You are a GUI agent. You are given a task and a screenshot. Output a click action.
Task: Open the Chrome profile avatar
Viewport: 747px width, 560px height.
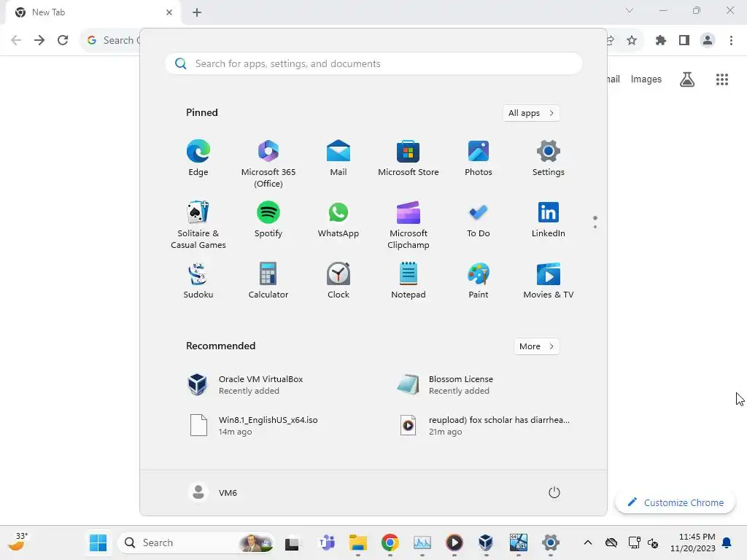click(x=708, y=41)
